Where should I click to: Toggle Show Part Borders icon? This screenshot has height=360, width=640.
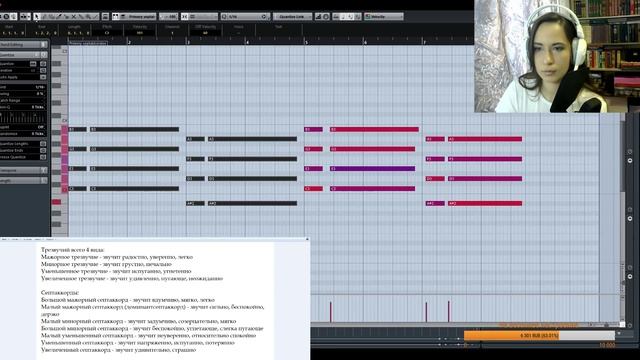point(116,17)
